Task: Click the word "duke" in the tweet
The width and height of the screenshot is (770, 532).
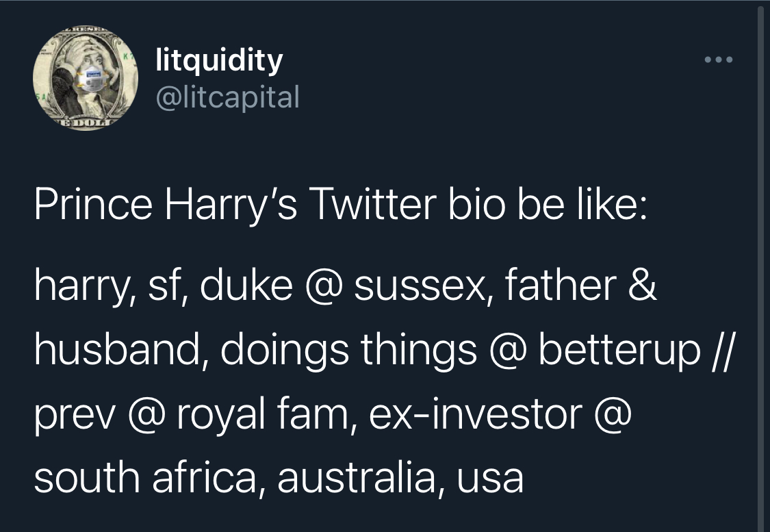Action: pos(247,286)
